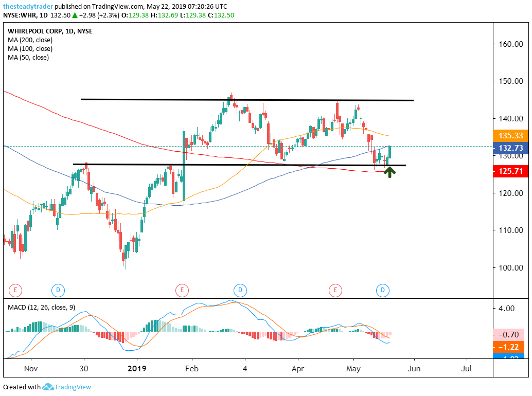Screen dimensions: 532x396
Task: Click the earnings E marker above November
Action: point(15,290)
